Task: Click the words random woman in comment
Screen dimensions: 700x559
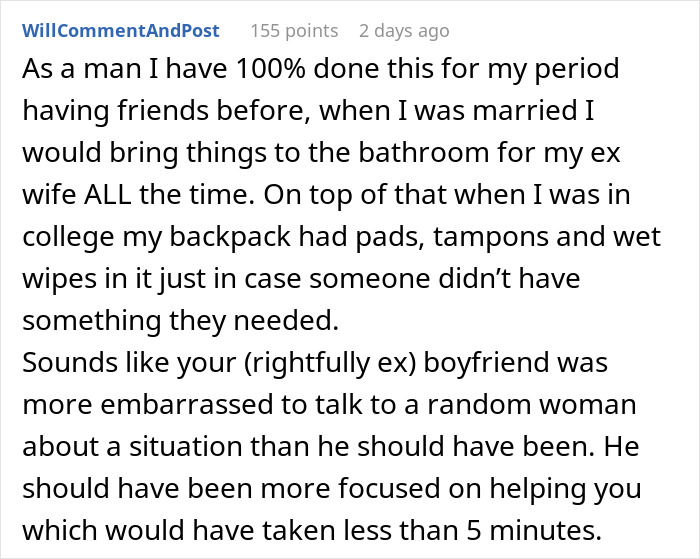Action: 531,405
